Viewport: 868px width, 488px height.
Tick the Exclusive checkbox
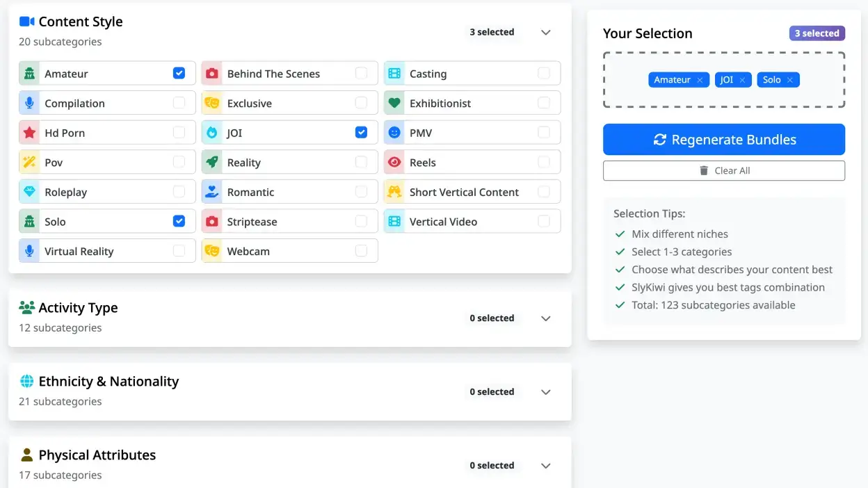pos(361,103)
